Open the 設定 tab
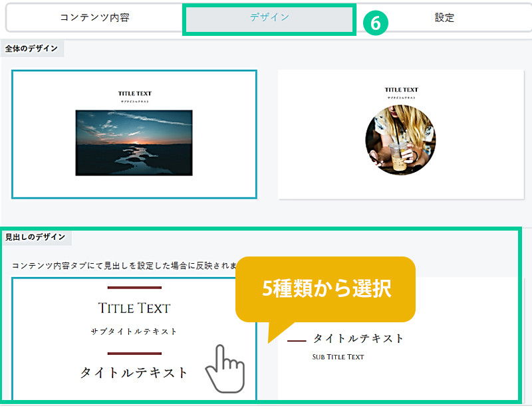This screenshot has height=410, width=532. (444, 18)
